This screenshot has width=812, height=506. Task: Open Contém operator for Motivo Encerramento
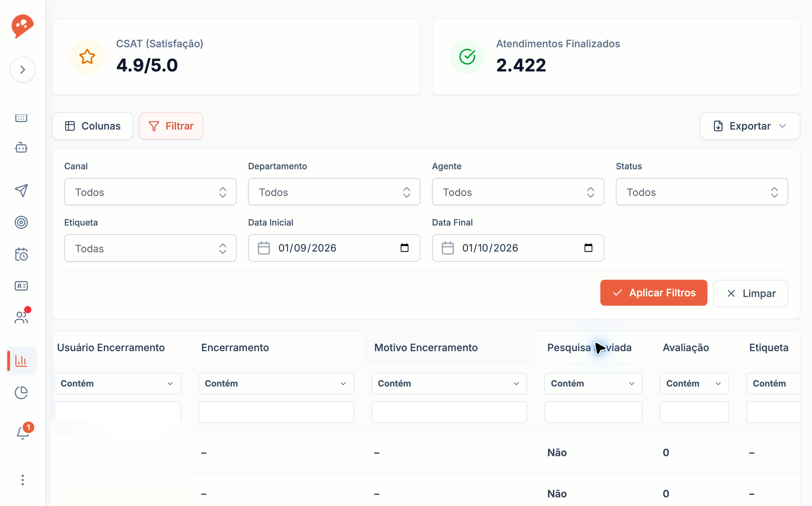pos(449,384)
